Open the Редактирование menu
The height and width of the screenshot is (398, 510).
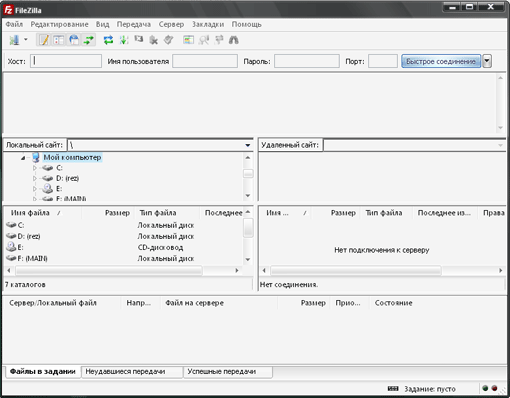(59, 24)
